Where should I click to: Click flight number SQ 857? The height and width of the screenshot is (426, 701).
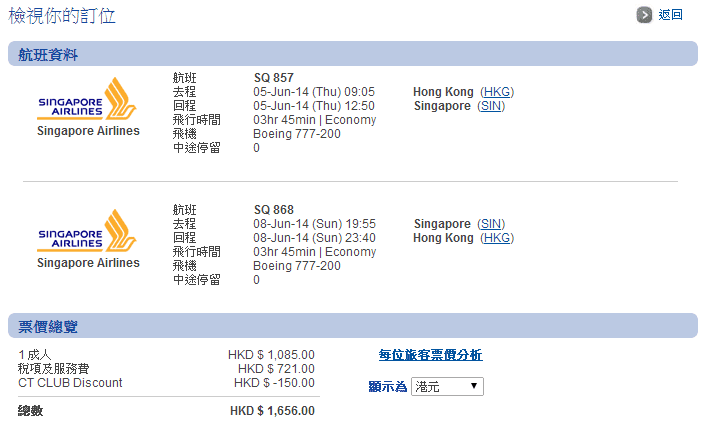coord(274,78)
